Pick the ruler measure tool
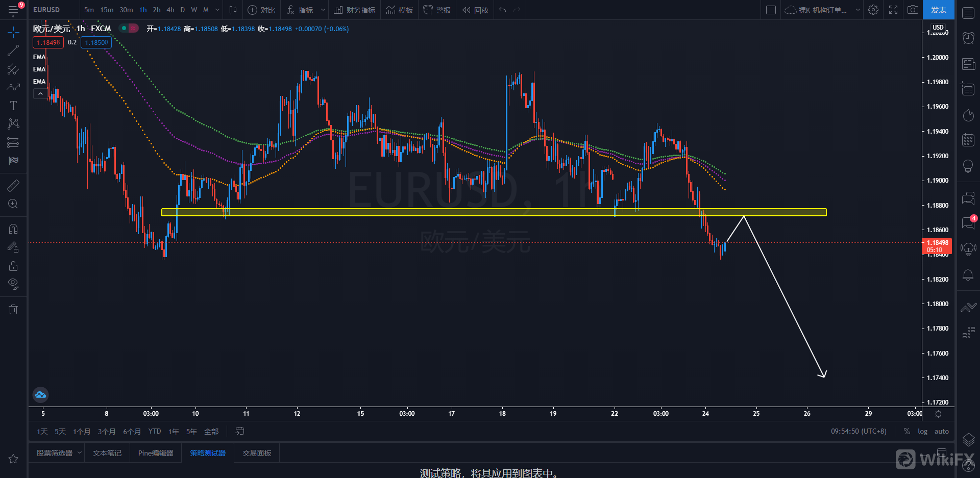The width and height of the screenshot is (980, 478). click(x=13, y=186)
